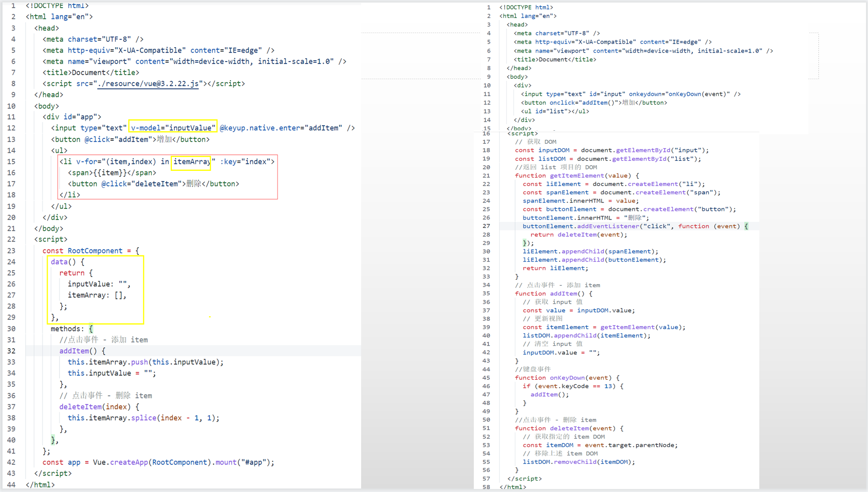Click the "// 获取 DOM" comment

click(535, 142)
